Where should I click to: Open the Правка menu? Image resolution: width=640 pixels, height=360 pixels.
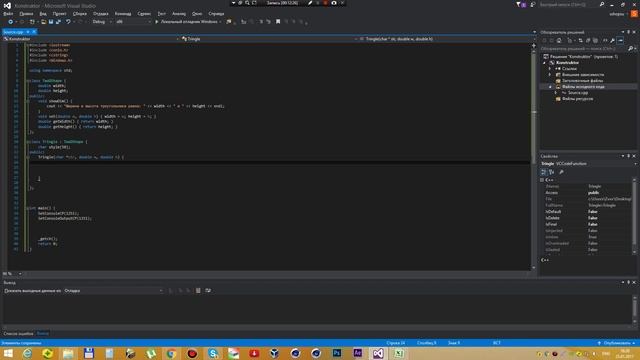(26, 13)
